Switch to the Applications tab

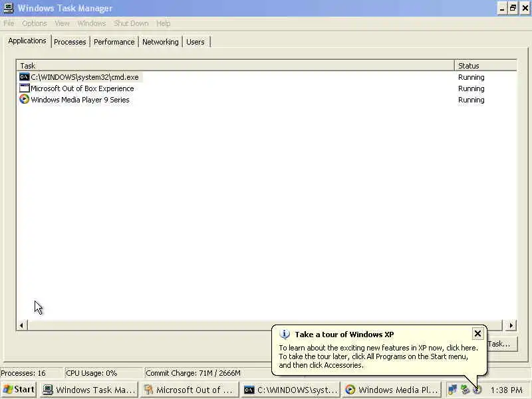coord(27,41)
